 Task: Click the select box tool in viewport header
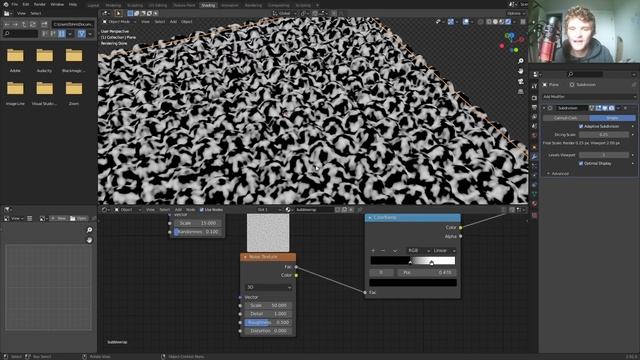pos(130,13)
